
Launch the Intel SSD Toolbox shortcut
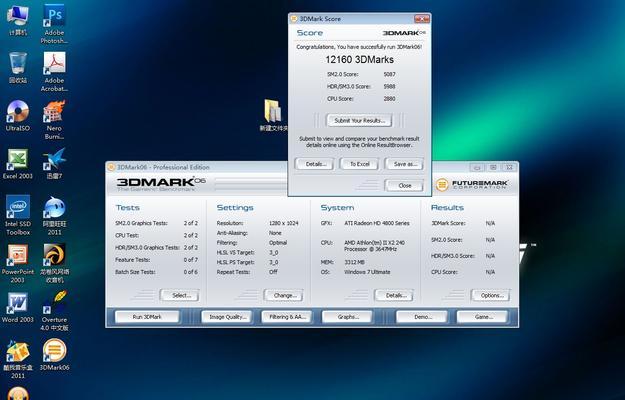click(18, 215)
